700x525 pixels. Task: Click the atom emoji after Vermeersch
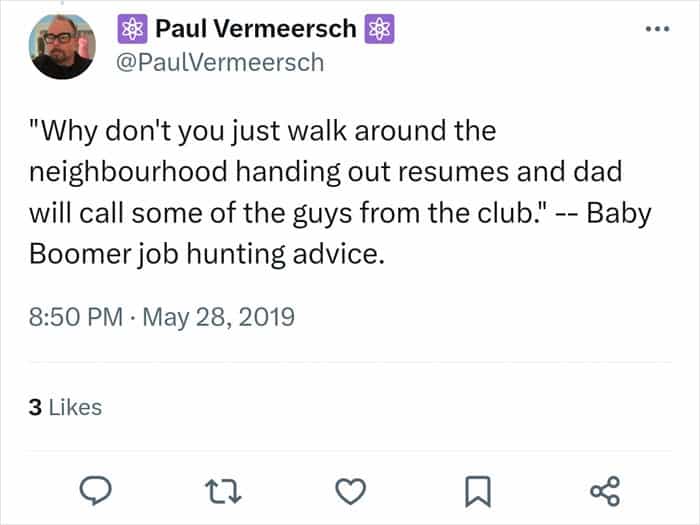pyautogui.click(x=378, y=29)
